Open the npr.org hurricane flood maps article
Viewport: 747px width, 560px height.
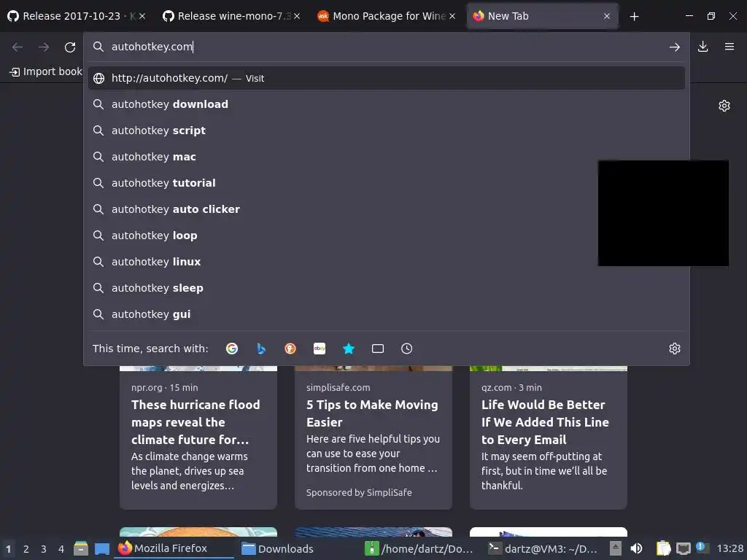[198, 438]
